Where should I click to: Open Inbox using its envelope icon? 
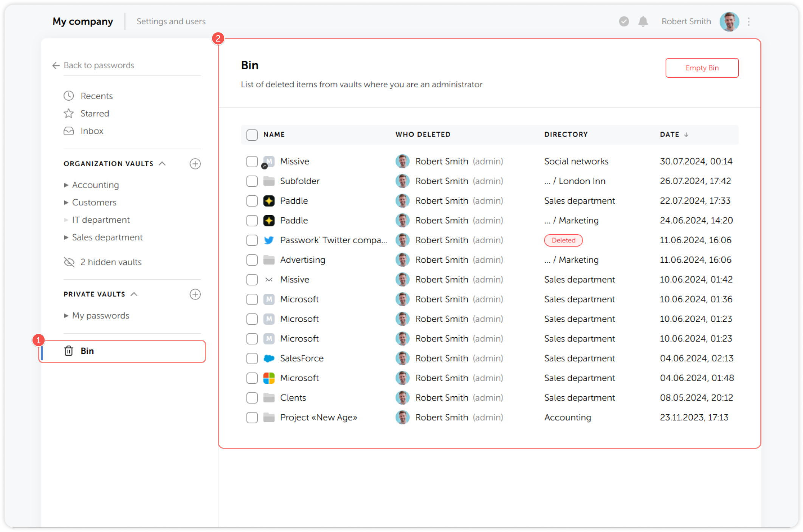coord(68,131)
